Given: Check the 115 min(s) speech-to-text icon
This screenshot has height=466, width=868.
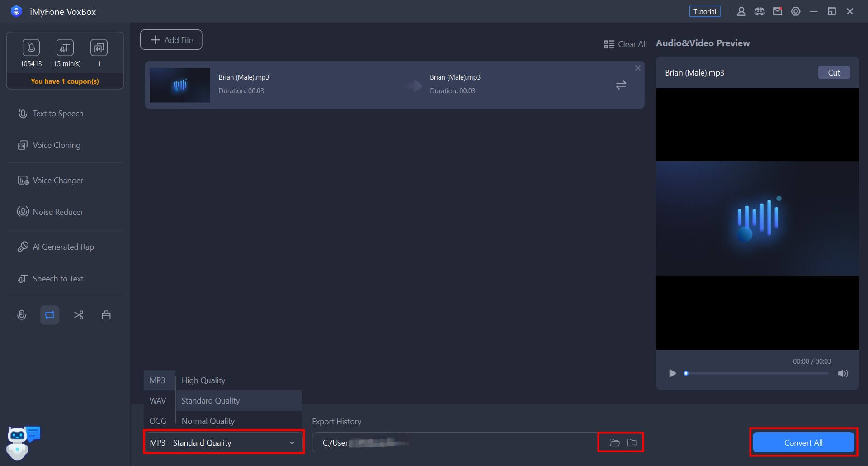Looking at the screenshot, I should [65, 48].
